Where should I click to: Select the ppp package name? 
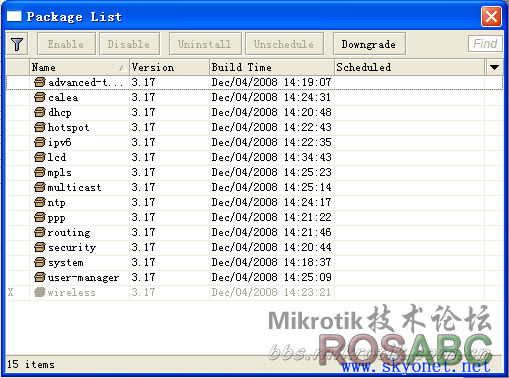[x=56, y=218]
